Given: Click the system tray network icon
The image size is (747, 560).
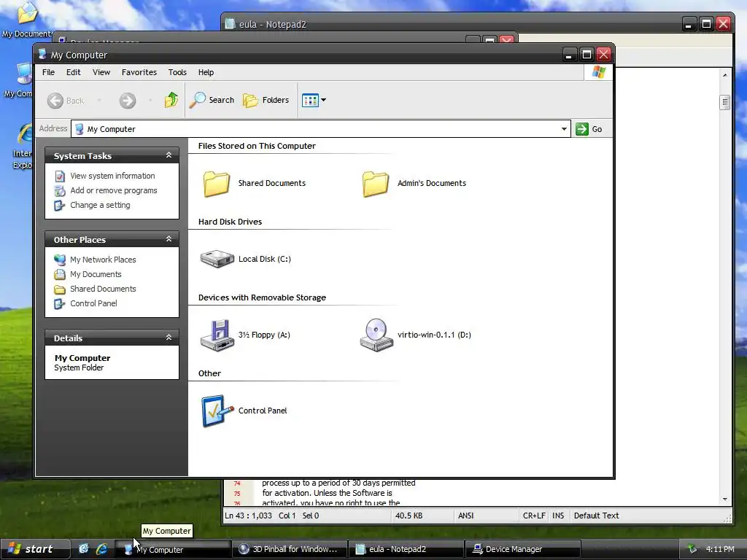Looking at the screenshot, I should tap(692, 549).
